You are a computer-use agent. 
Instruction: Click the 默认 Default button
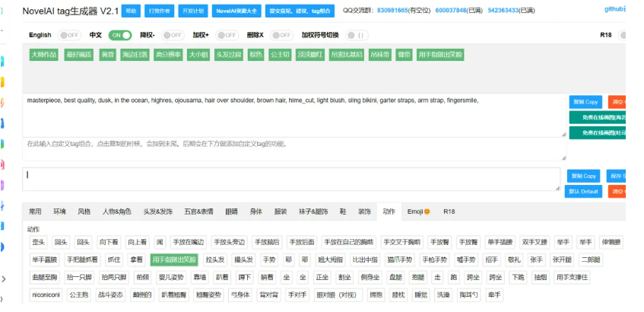(584, 191)
